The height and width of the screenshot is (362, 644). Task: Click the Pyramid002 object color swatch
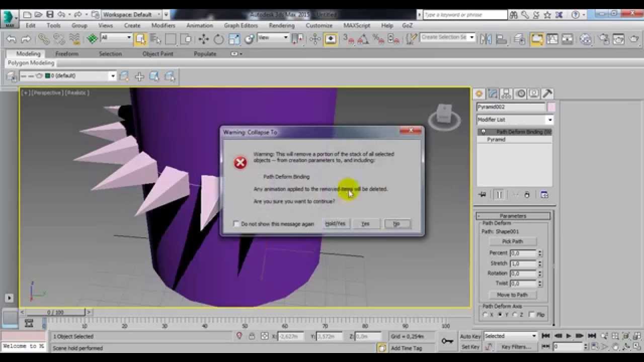pyautogui.click(x=551, y=107)
